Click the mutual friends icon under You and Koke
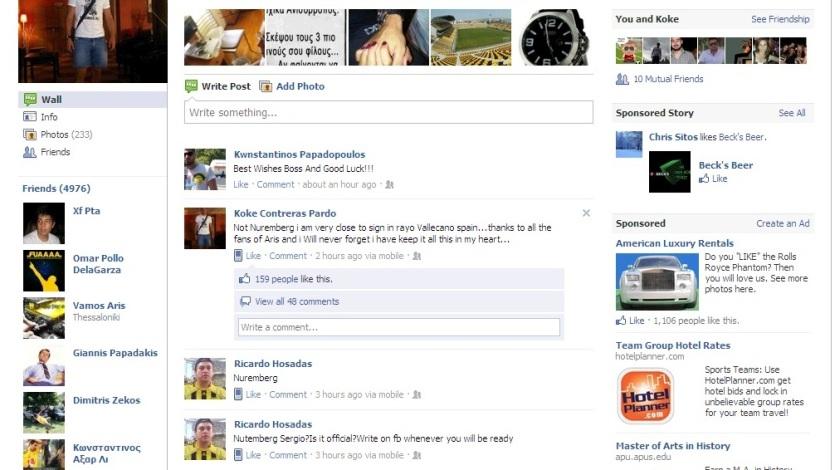Image resolution: width=840 pixels, height=470 pixels. [x=622, y=79]
